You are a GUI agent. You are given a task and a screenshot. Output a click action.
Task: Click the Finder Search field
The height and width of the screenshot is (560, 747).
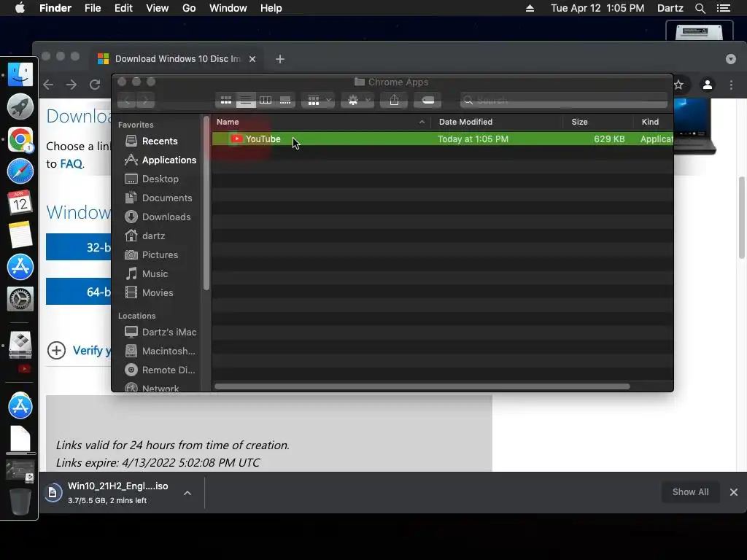564,100
